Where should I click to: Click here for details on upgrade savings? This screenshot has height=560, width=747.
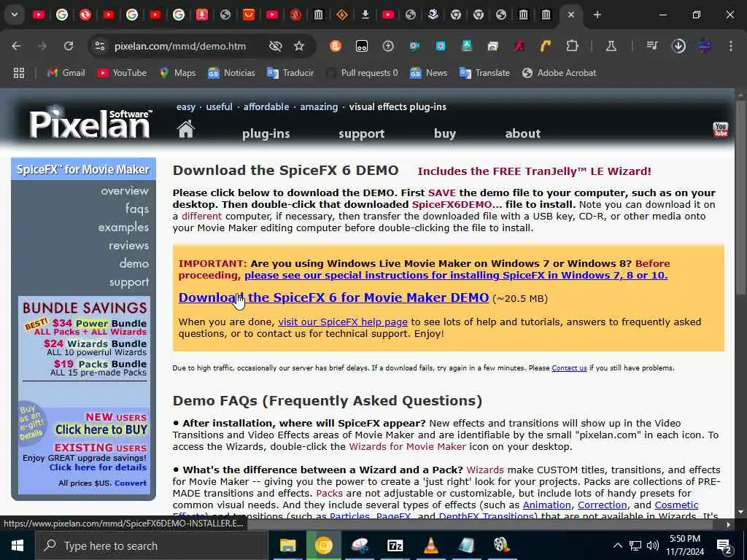coord(98,467)
